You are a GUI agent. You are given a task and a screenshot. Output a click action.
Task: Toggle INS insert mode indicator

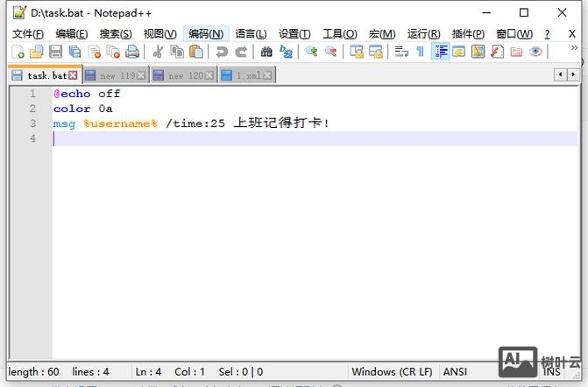(551, 372)
